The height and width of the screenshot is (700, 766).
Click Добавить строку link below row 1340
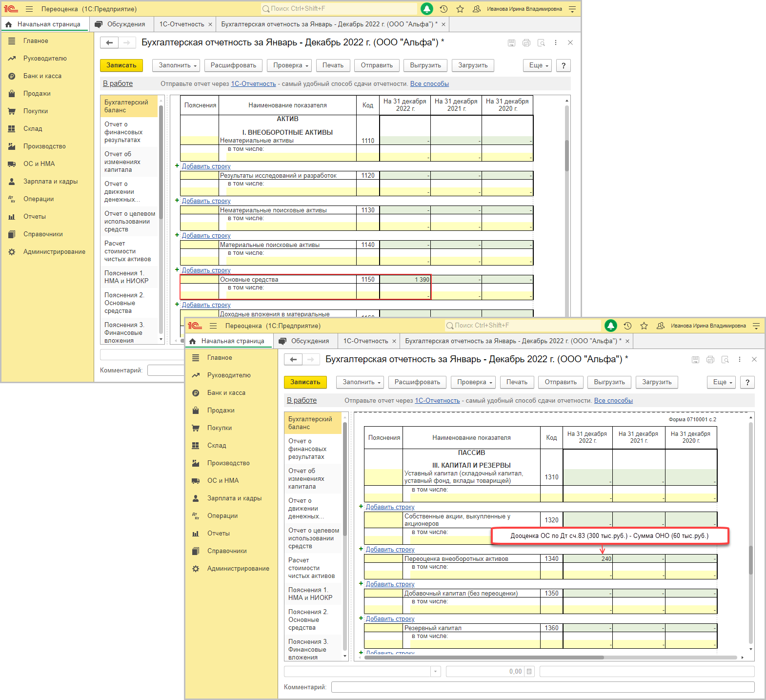[390, 584]
